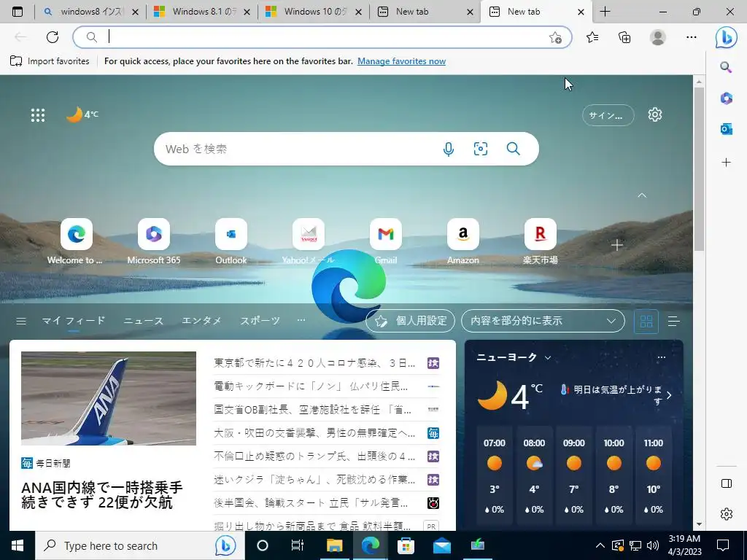Toggle the sidebar visibility button
The width and height of the screenshot is (747, 560).
(726, 484)
